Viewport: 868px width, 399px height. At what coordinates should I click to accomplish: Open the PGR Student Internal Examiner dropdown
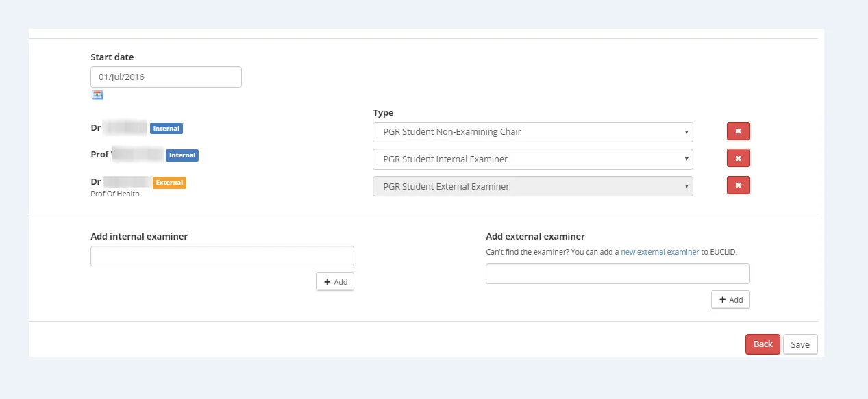(x=533, y=159)
